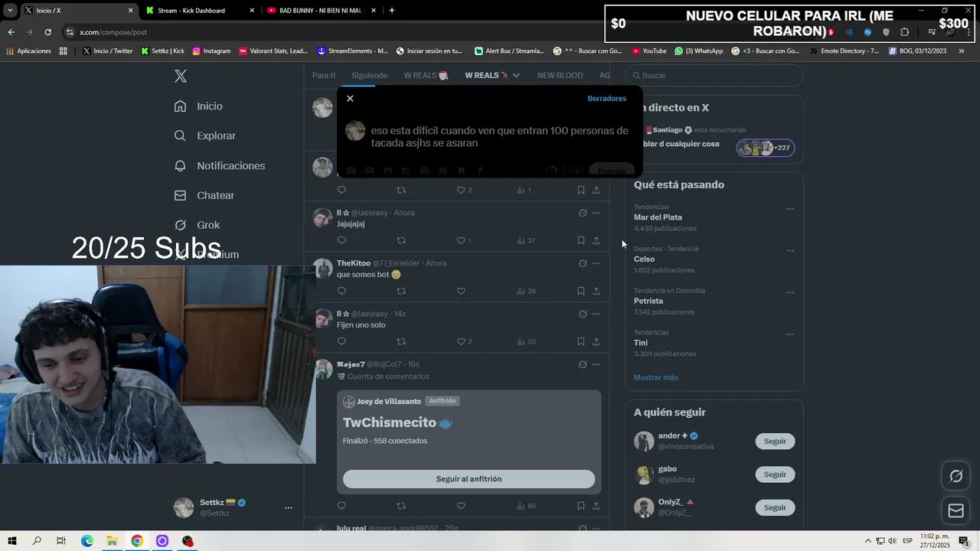This screenshot has height=551, width=980.
Task: Reload the page
Action: click(x=47, y=32)
